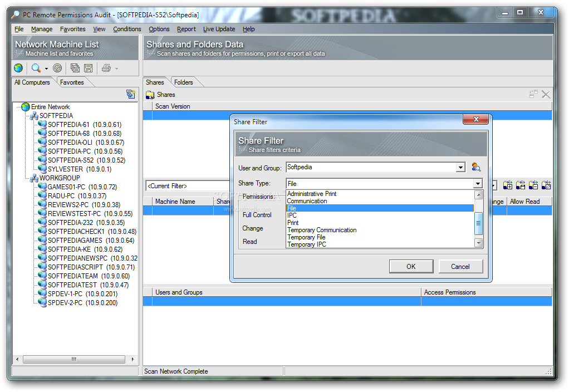This screenshot has width=569, height=392.
Task: Open the Share Type combo arrow
Action: tap(478, 184)
